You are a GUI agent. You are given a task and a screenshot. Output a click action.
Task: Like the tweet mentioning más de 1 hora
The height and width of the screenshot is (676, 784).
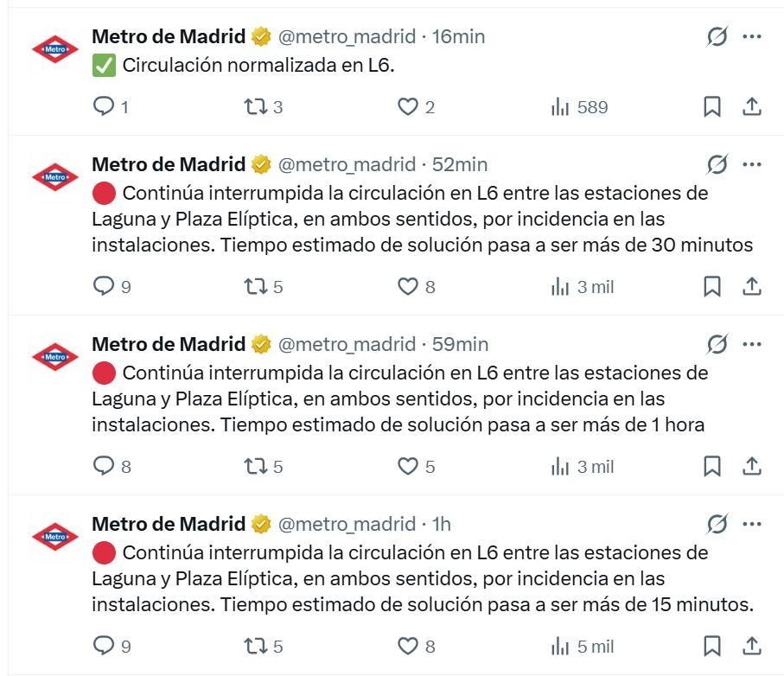tap(405, 466)
